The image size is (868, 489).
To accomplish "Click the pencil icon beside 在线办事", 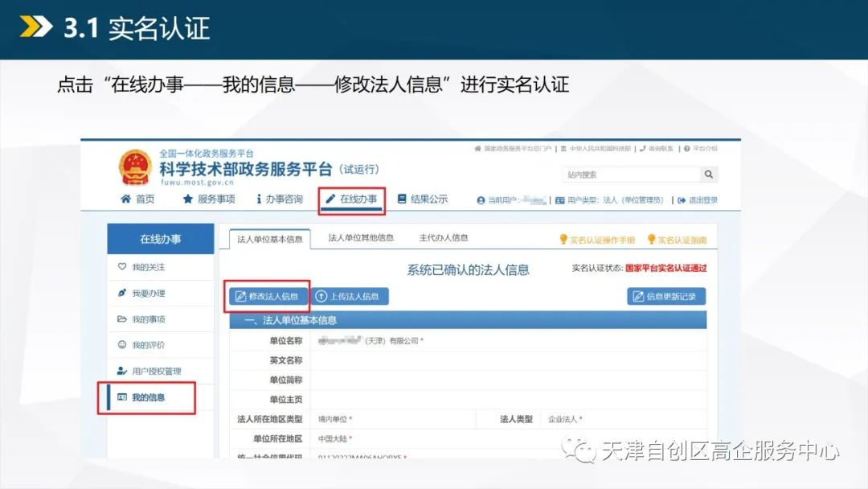I will click(x=330, y=199).
